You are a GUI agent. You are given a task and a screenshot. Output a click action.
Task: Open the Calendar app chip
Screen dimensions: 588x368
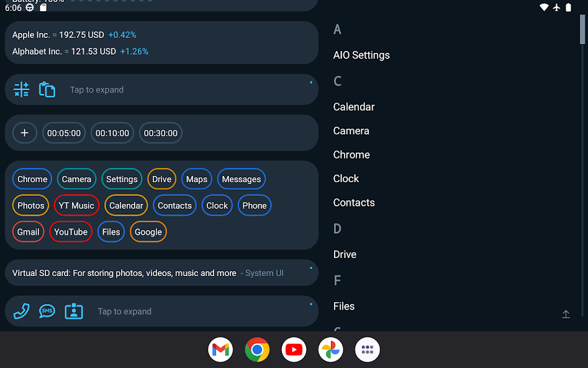tap(126, 205)
